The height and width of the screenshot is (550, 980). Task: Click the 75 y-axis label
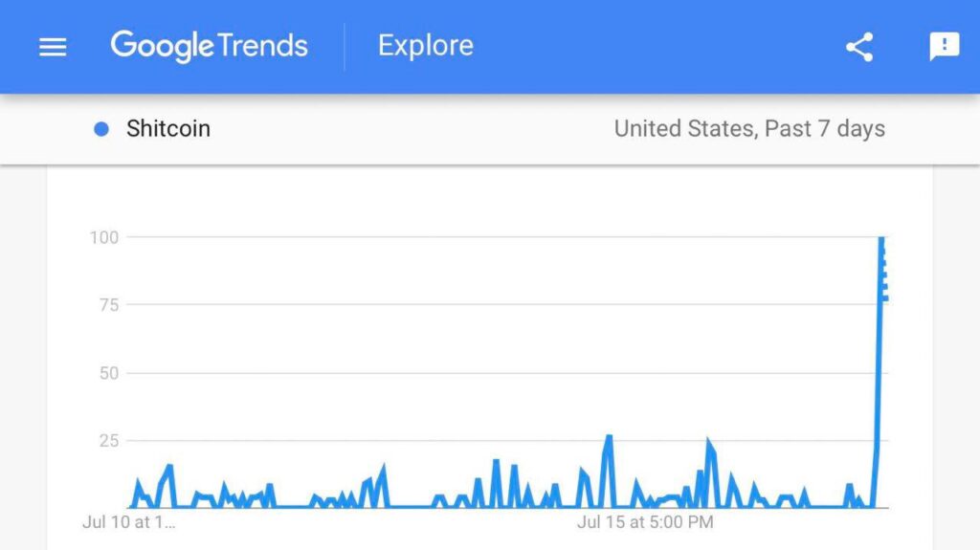(108, 305)
